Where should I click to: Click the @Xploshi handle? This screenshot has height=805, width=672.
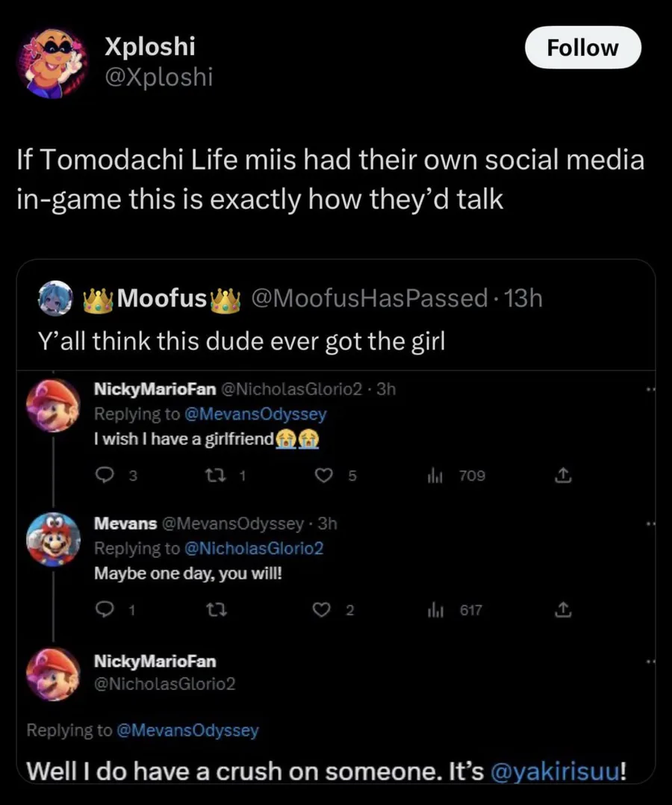(x=158, y=77)
